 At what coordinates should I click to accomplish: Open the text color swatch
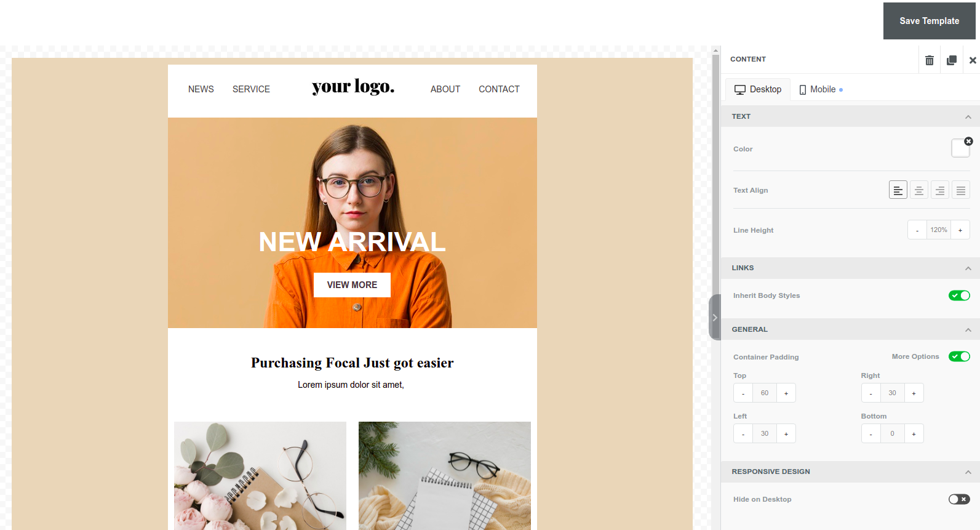(x=960, y=148)
